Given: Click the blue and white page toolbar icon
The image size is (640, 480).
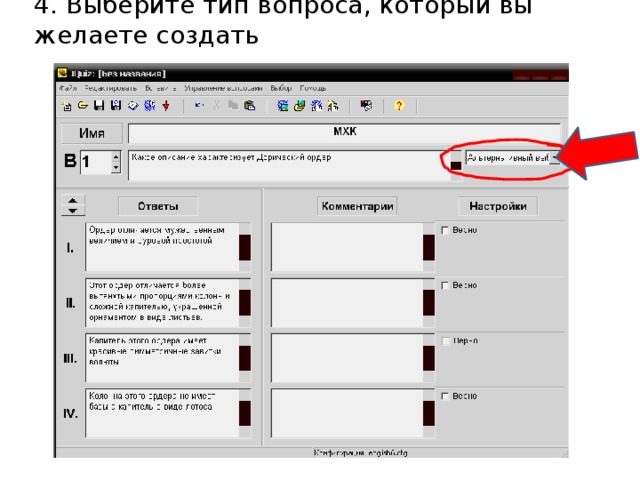Looking at the screenshot, I should coord(316,106).
